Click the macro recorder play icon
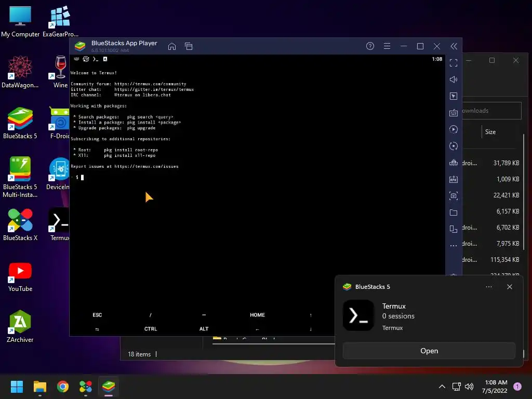Screen dimensions: 532x399 [454, 129]
